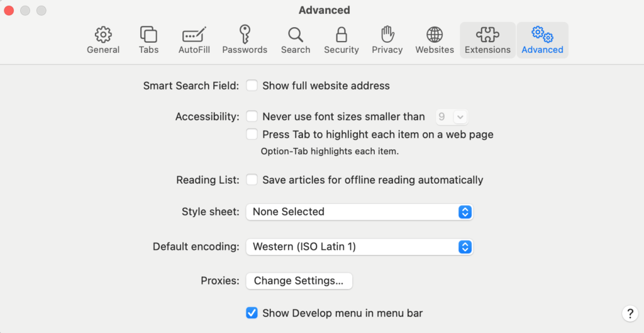The width and height of the screenshot is (644, 333).
Task: Open help with the question mark button
Action: [630, 313]
